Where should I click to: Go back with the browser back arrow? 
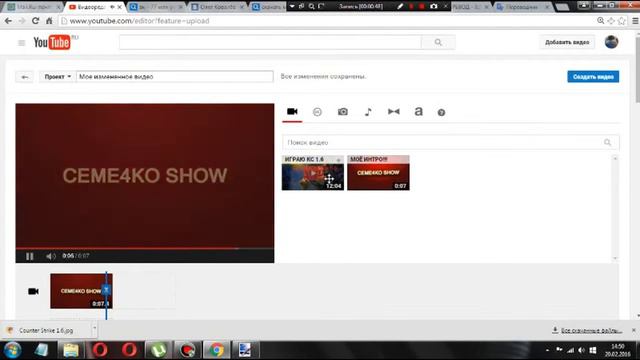(8, 21)
